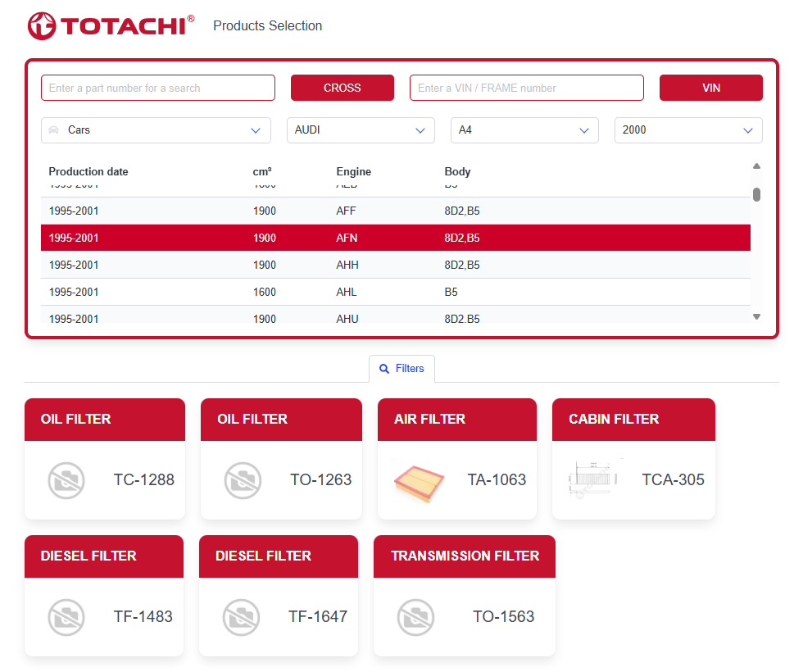Click no-photo icon for TO-1563
803x672 pixels.
416,617
